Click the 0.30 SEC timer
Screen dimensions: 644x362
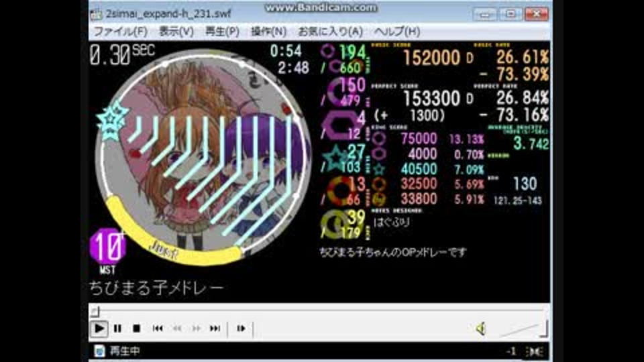[x=122, y=54]
